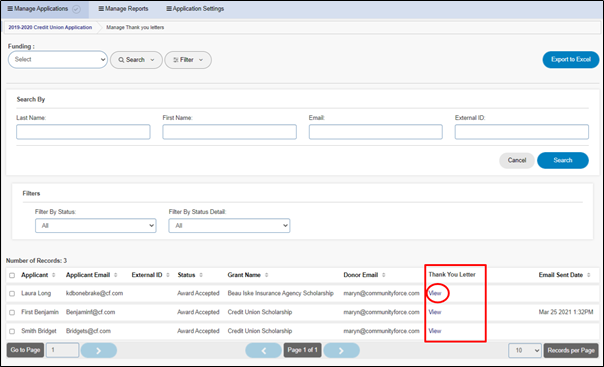Go to the previous page arrow
Screen dimensions: 604x367
point(263,350)
